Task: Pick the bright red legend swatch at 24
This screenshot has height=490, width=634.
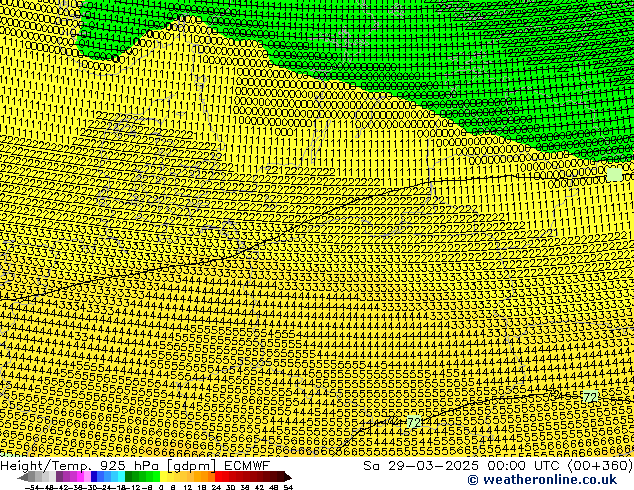Action: [x=218, y=476]
